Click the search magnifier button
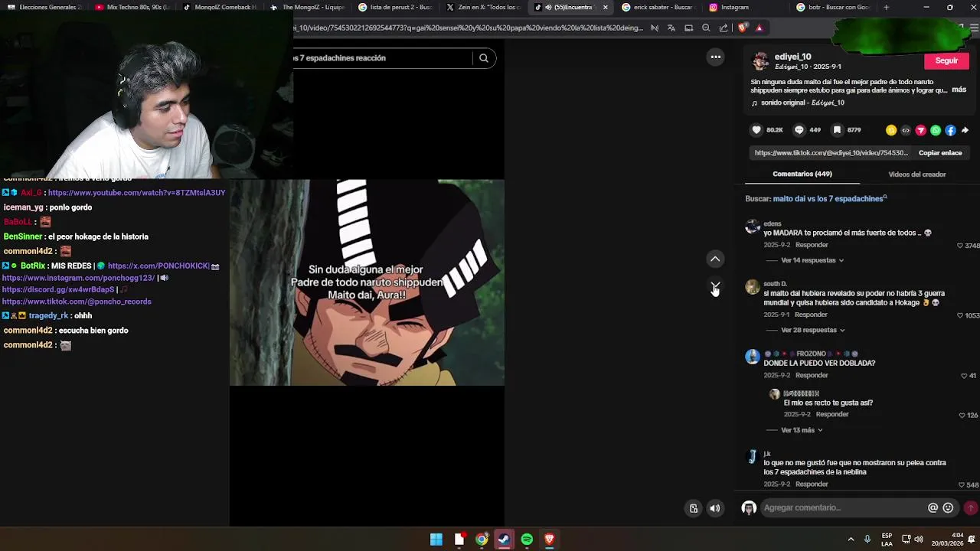980x551 pixels. point(484,58)
